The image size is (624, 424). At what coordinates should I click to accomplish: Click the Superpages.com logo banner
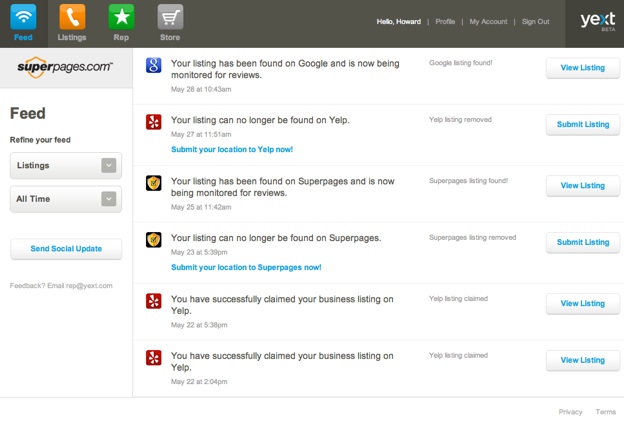pos(65,67)
